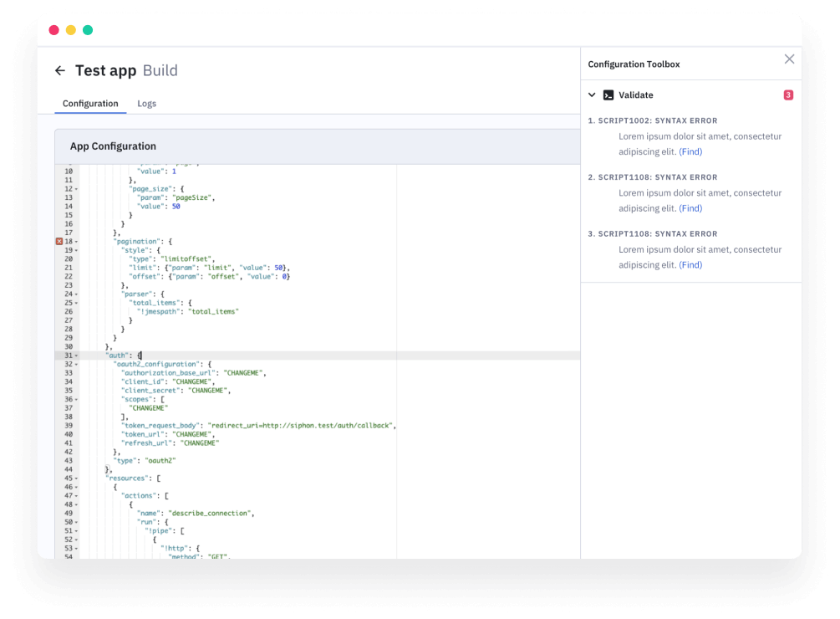Fold line 18 pagination block
Viewport: 840px width, 619px height.
click(76, 242)
